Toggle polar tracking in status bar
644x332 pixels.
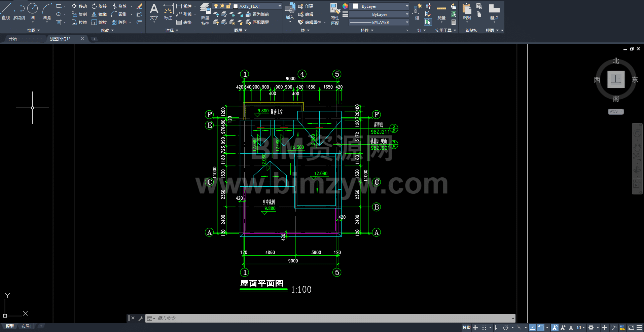tap(506, 328)
